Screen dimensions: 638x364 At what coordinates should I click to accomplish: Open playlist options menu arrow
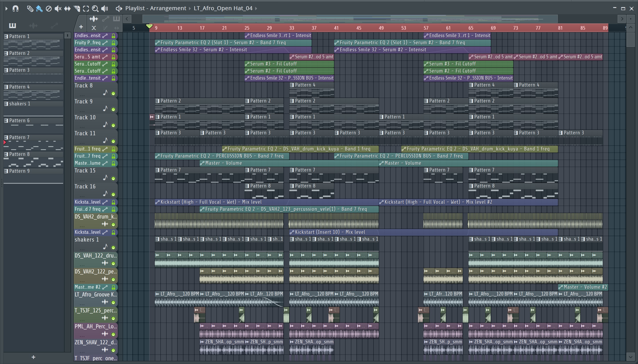(6, 8)
